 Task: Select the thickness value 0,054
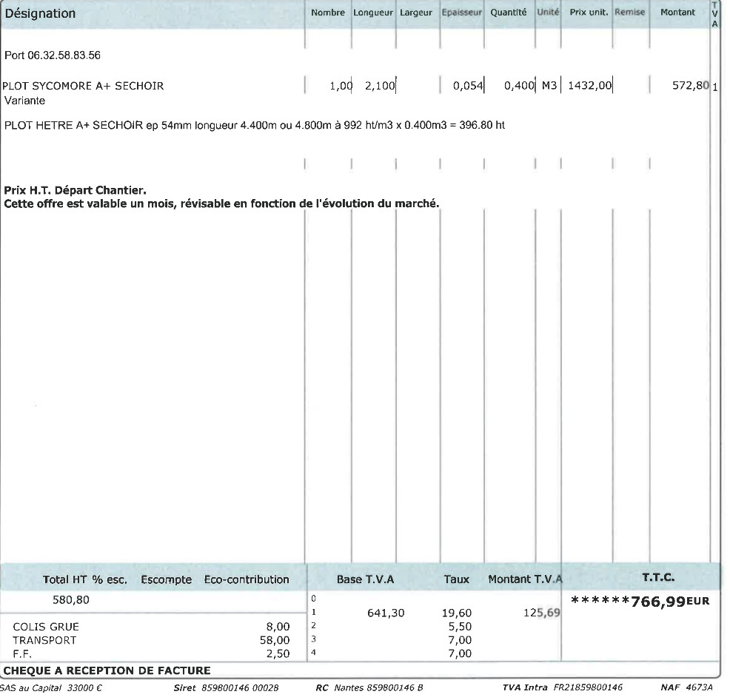pyautogui.click(x=468, y=86)
